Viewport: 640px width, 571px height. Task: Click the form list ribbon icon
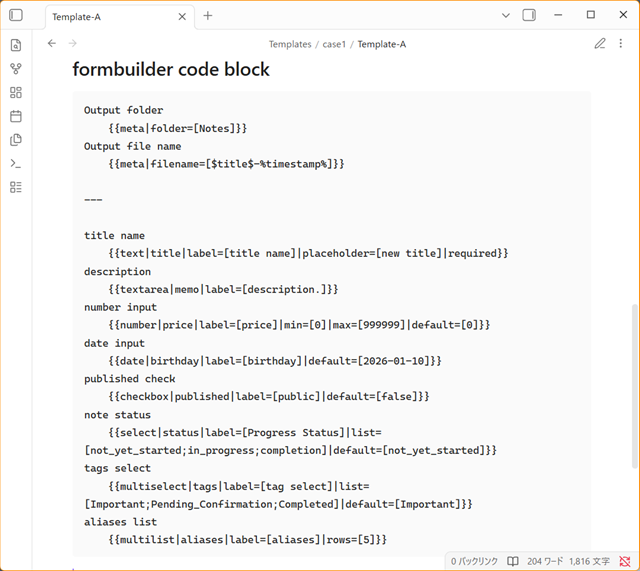pos(16,187)
